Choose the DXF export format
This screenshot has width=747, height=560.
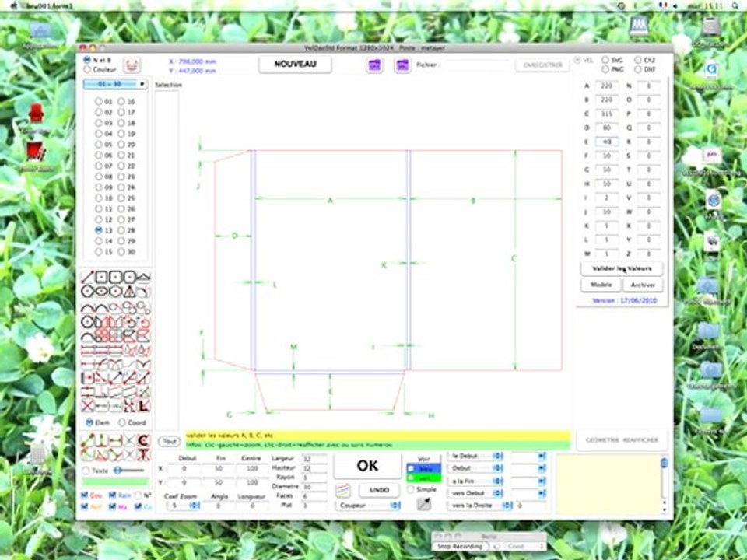coord(637,69)
